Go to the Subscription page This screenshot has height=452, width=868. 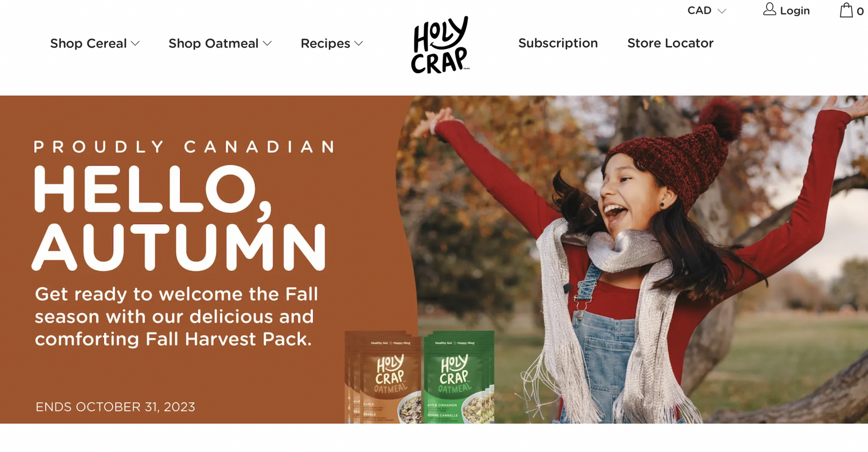558,43
